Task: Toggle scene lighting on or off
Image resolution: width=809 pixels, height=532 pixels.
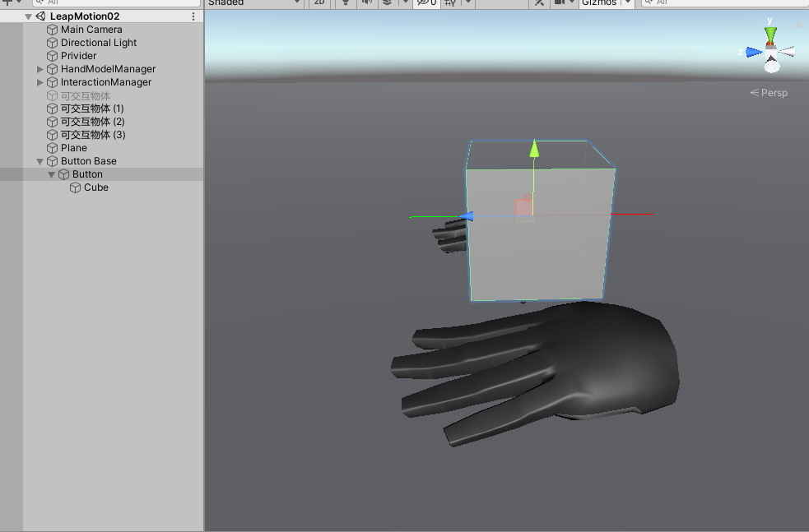Action: [344, 3]
